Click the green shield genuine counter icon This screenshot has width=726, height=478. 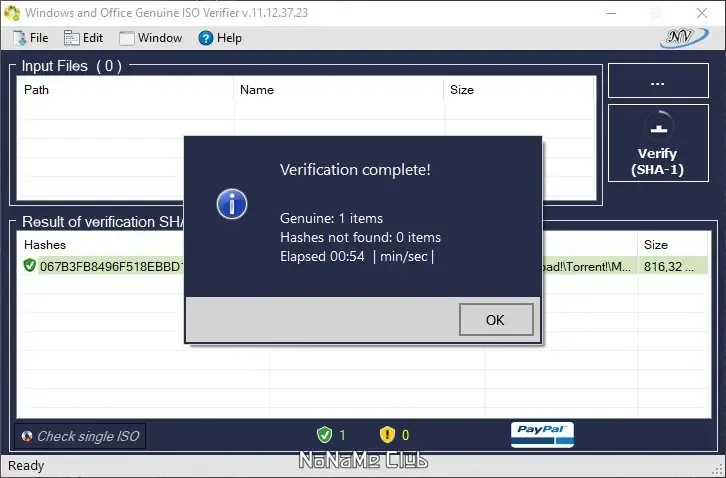324,435
